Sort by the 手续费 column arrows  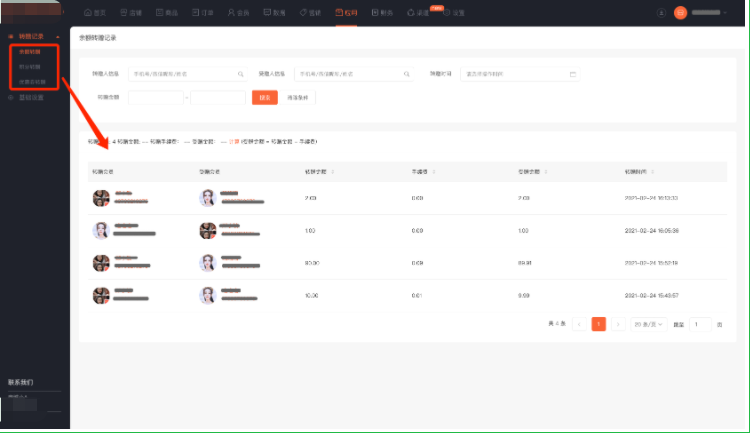[x=434, y=172]
